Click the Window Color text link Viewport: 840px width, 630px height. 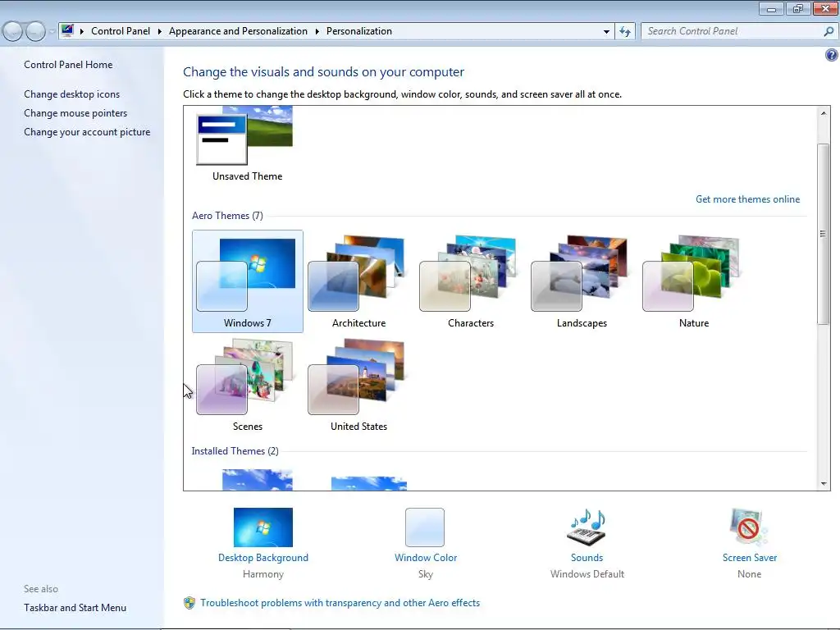[x=426, y=558]
